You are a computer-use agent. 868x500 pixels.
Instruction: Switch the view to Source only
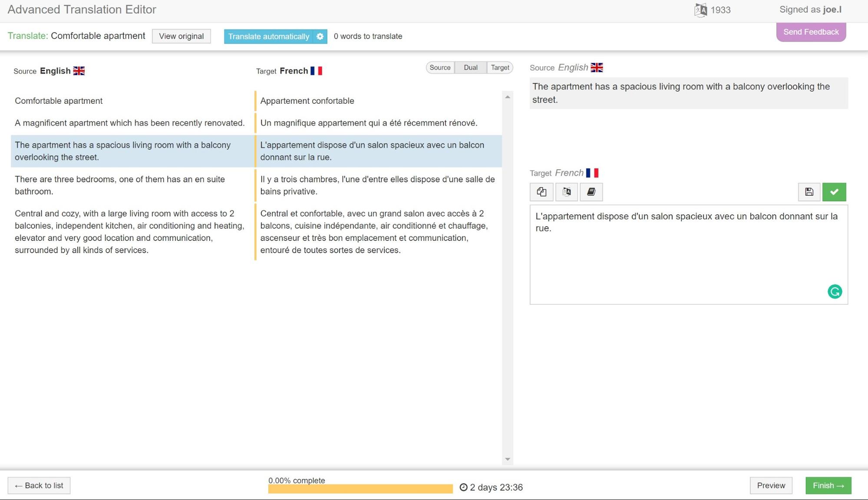tap(440, 68)
